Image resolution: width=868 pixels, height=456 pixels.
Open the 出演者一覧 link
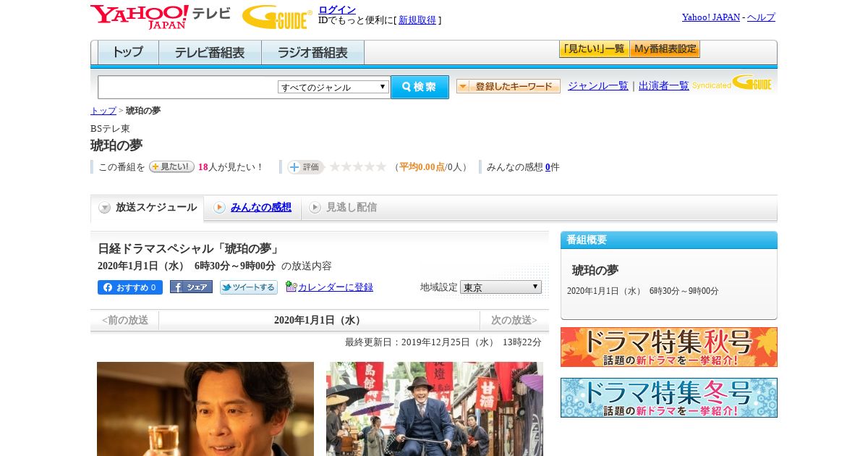(664, 86)
